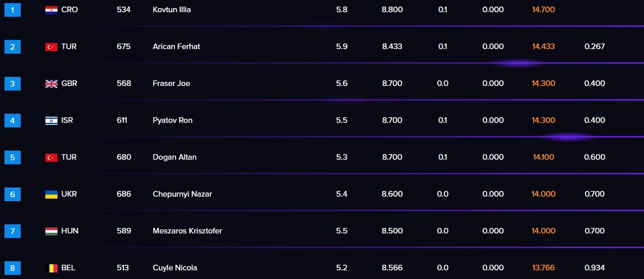This screenshot has width=644, height=279.
Task: Select rank 1 blue badge
Action: pyautogui.click(x=12, y=10)
